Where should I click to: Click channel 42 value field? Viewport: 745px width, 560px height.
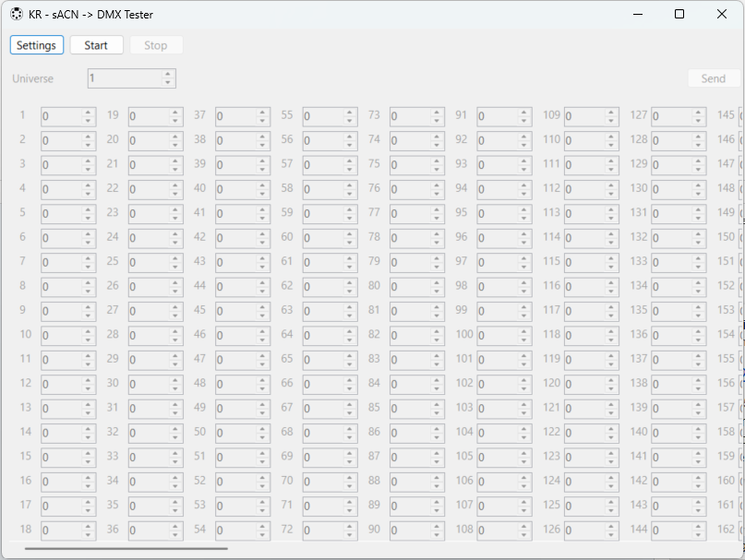point(243,238)
